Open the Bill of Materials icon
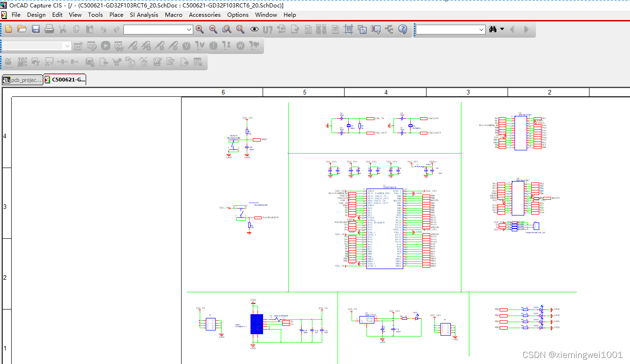630x364 pixels. pos(334,29)
